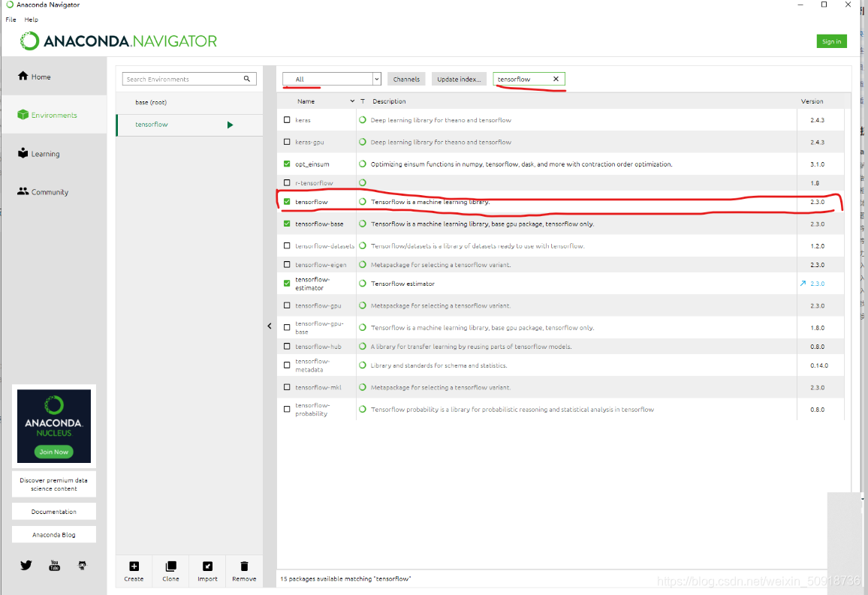The image size is (868, 595).
Task: Uncheck the opt_einsum package checkbox
Action: point(287,164)
